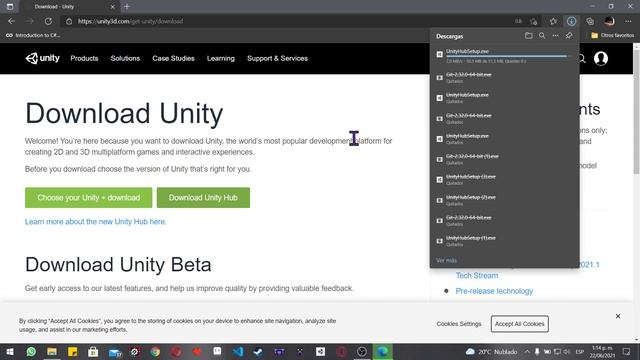The image size is (640, 360).
Task: Open downloads folder from Descargas panel
Action: click(529, 36)
